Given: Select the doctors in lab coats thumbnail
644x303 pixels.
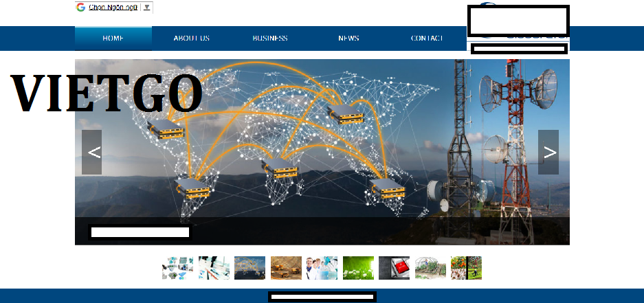Looking at the screenshot, I should pos(322,268).
